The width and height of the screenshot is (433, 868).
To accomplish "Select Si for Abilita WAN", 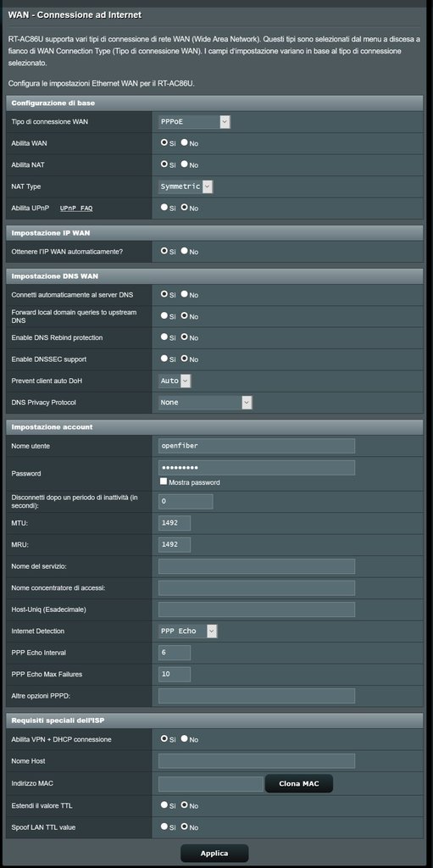I will (164, 142).
